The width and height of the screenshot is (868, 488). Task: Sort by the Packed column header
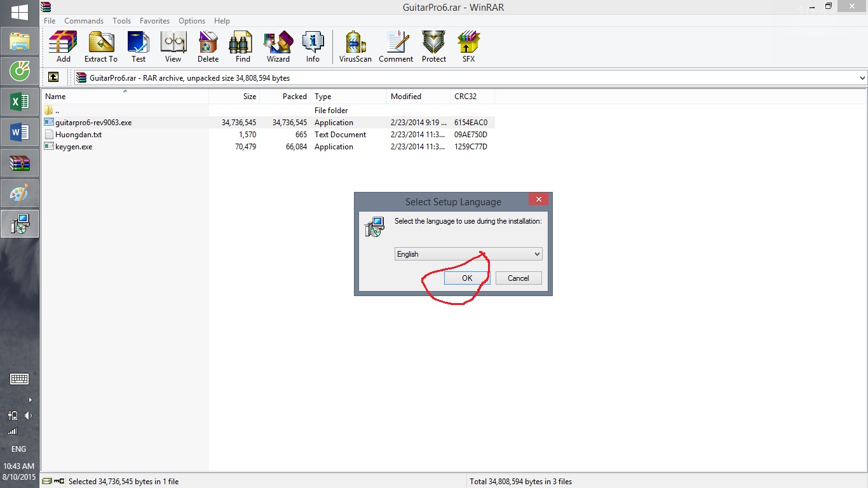pyautogui.click(x=285, y=97)
